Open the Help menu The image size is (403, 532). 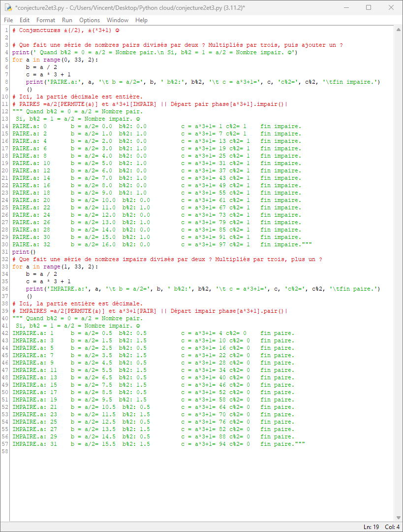point(141,20)
